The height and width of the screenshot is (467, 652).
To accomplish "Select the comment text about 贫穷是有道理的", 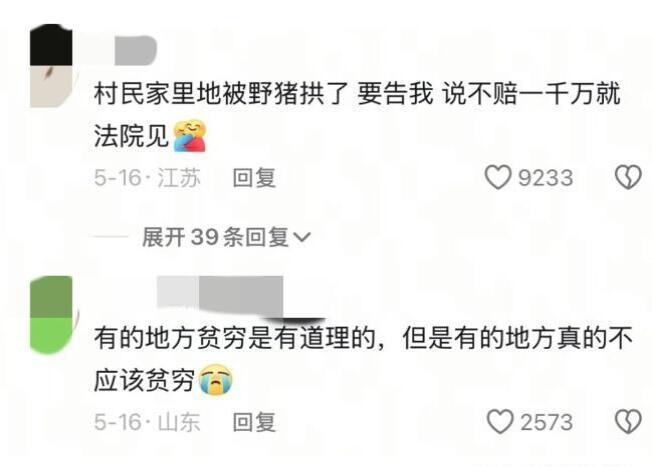I will [363, 359].
